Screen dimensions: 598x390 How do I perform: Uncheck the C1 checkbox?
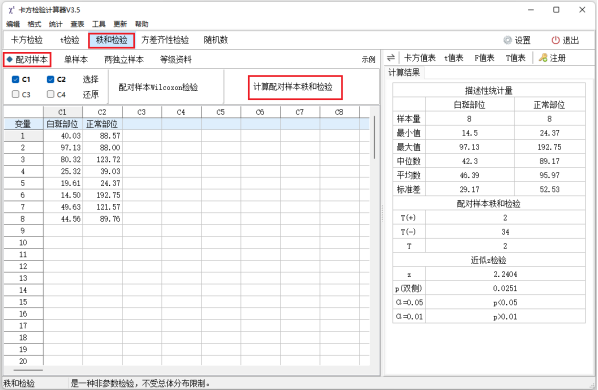(x=16, y=79)
